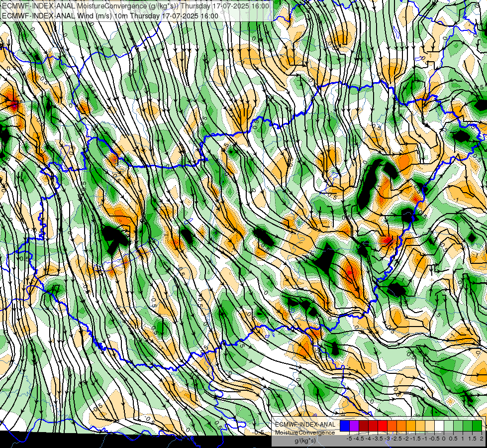
Task: Click the dark red legend swatch starting at -4.5
Action: [364, 426]
